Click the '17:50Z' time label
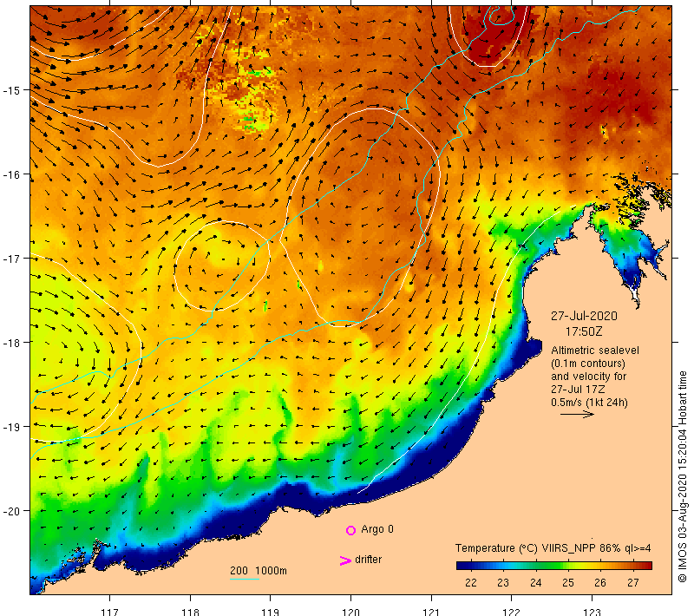The image size is (694, 616). tap(584, 331)
